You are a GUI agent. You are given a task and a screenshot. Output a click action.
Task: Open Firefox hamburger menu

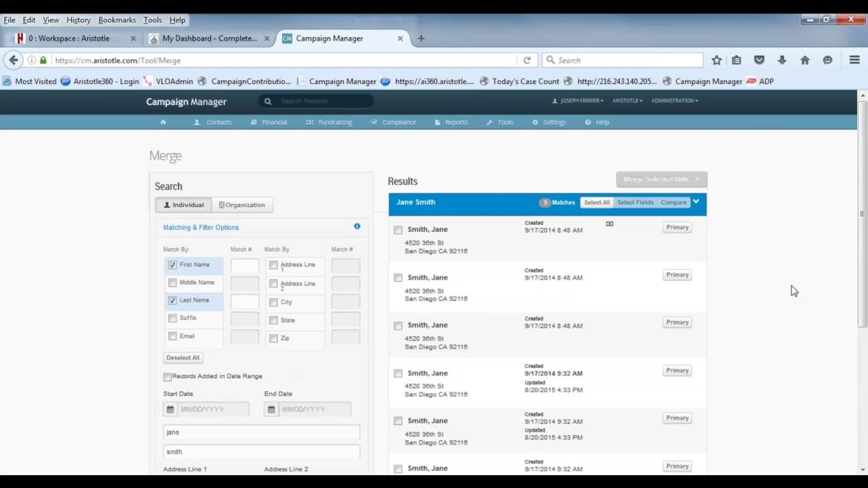click(x=854, y=60)
